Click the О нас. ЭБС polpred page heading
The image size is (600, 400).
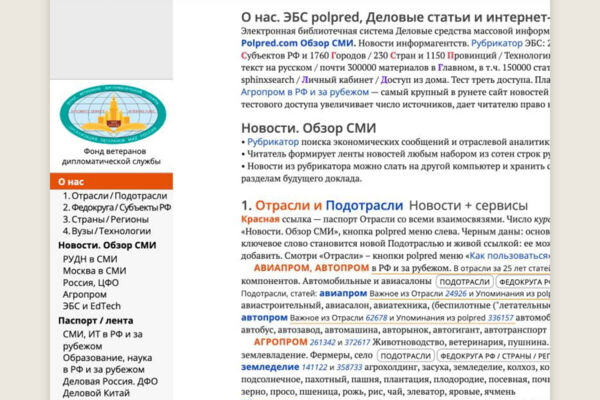[x=395, y=17]
